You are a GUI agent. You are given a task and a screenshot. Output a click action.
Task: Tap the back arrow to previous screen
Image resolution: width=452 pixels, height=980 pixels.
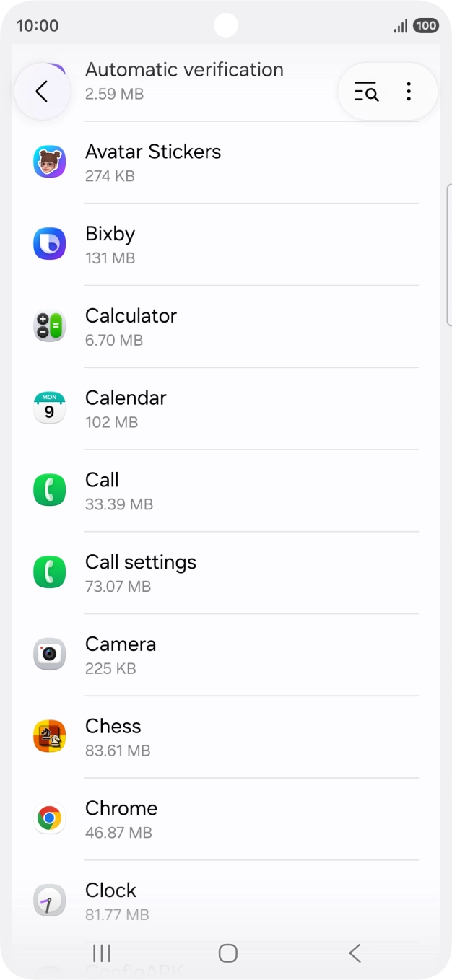[x=42, y=92]
